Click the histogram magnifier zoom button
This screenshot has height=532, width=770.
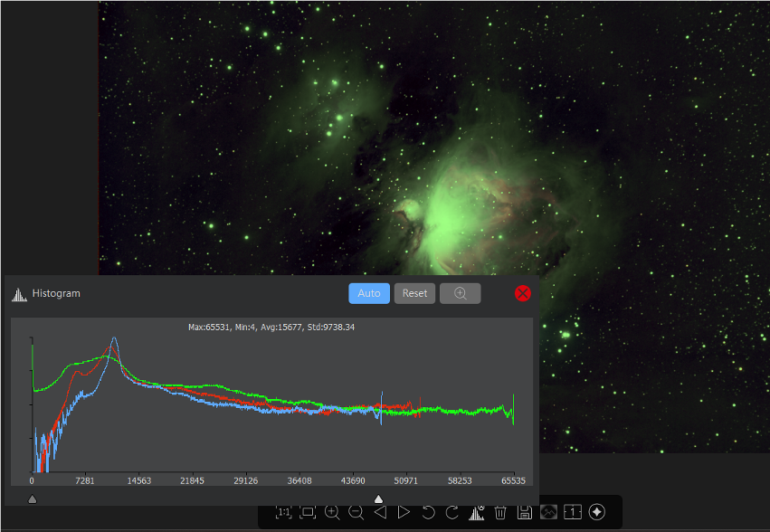(461, 293)
